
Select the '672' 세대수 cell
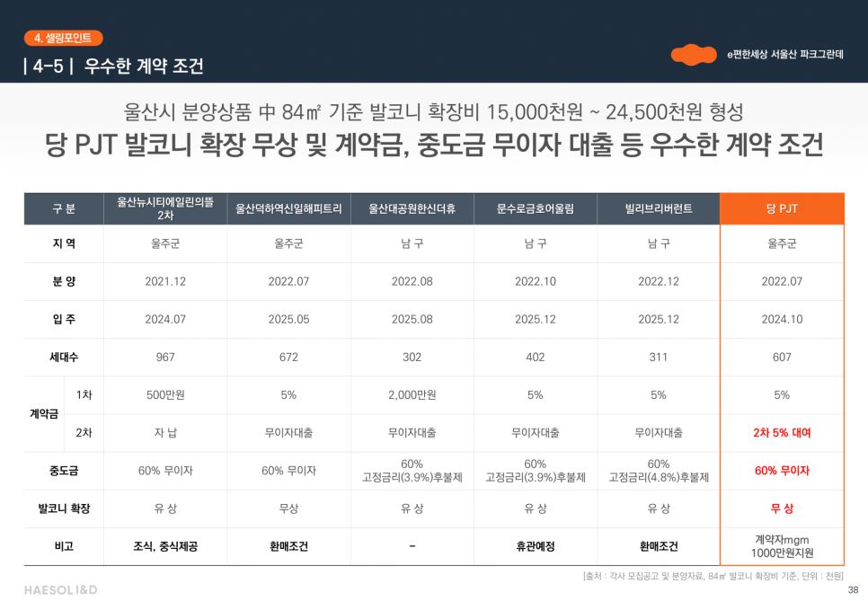tap(288, 357)
